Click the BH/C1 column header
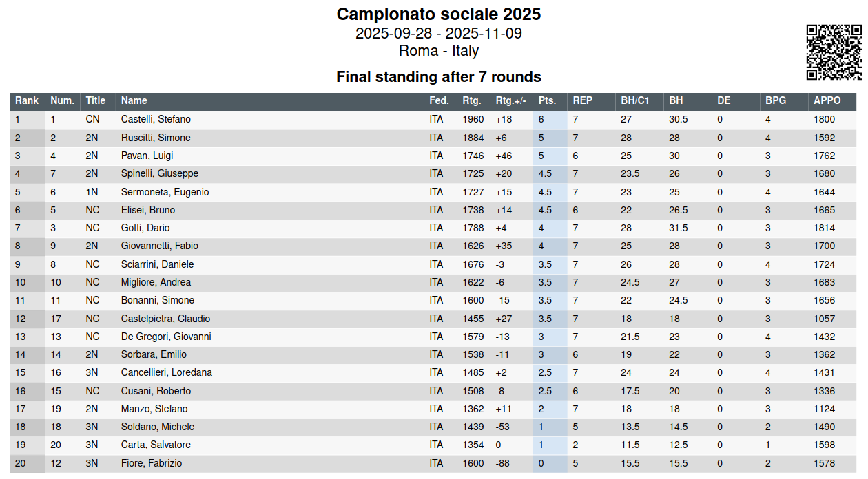The height and width of the screenshot is (479, 868). pos(635,101)
